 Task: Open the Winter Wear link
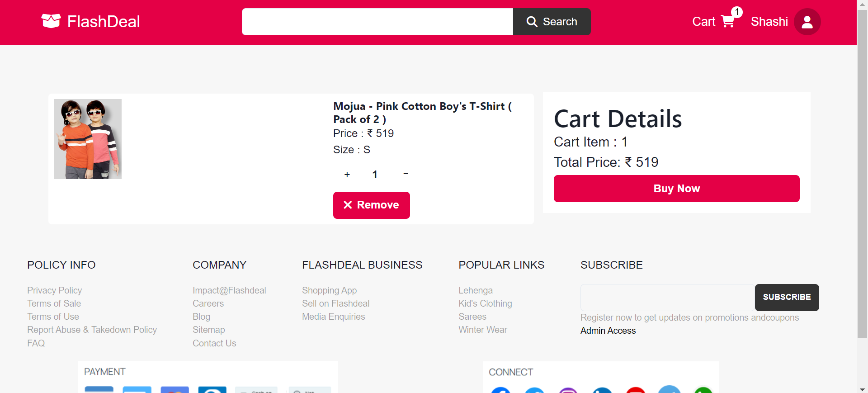(x=483, y=330)
